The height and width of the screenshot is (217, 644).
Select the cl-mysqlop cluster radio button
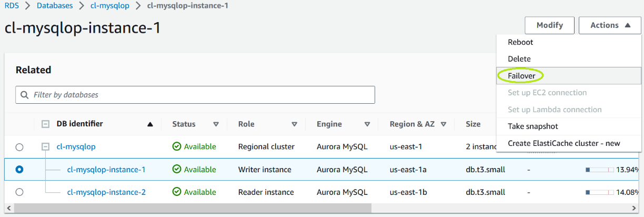pos(19,147)
